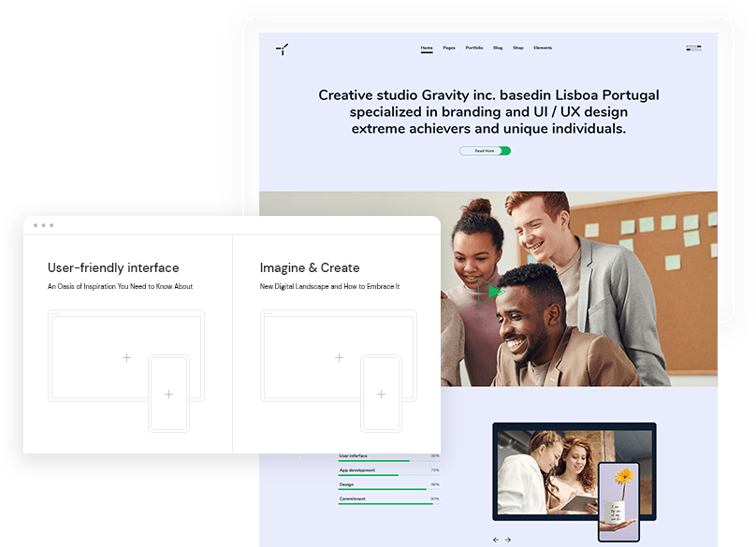Open the Shop menu
The image size is (756, 547).
(517, 48)
